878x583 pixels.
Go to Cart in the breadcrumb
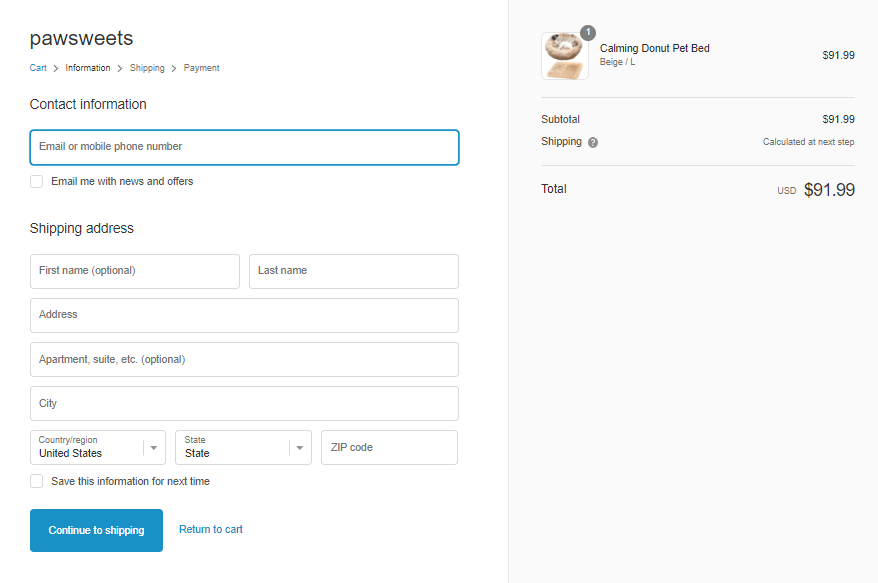[x=38, y=68]
